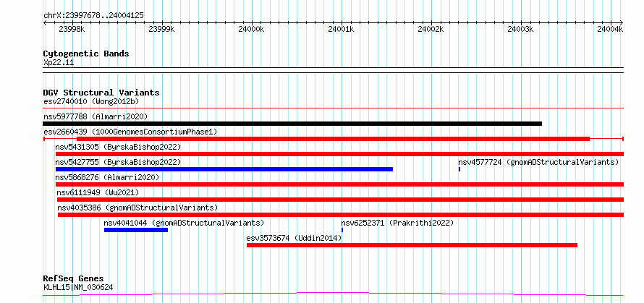Open nsv5431305 (ByrskaBishop2022) label
The height and width of the screenshot is (303, 644).
click(118, 147)
